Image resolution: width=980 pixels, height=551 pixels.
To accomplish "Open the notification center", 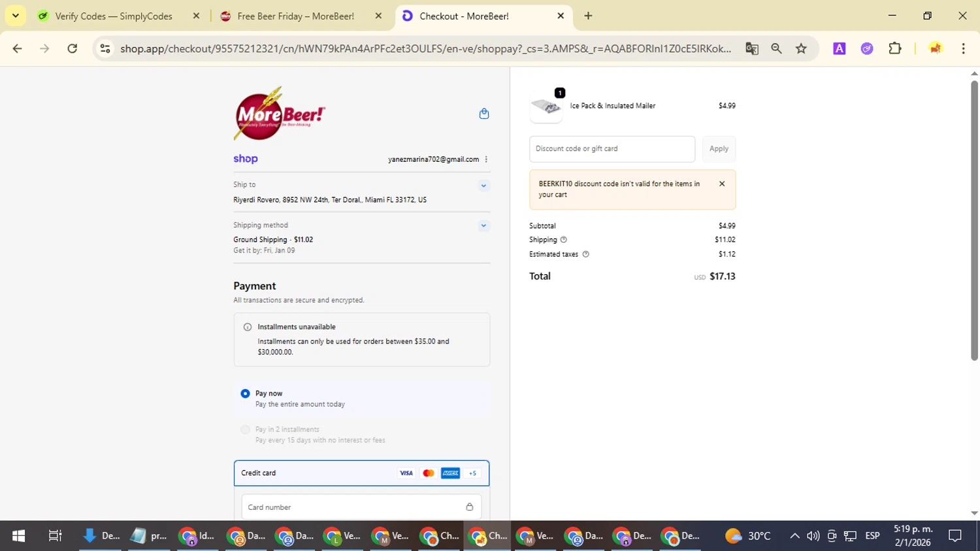I will click(x=955, y=536).
